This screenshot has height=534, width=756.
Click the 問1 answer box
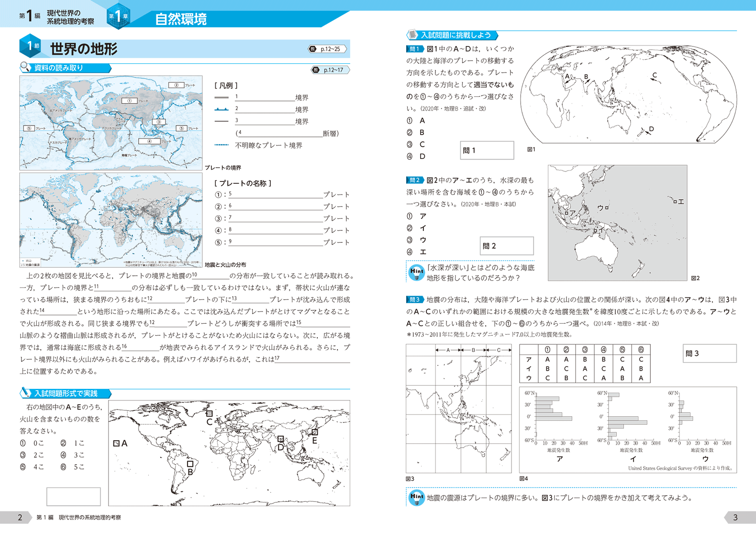click(487, 150)
